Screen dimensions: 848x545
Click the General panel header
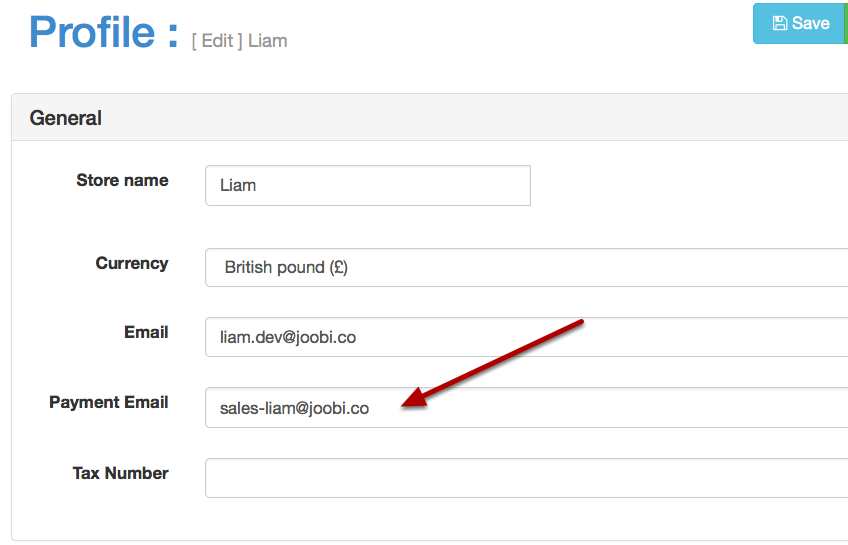(430, 117)
